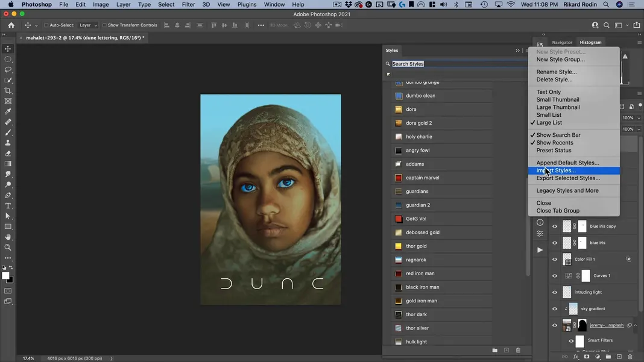Select the Crop tool
644x362 pixels.
[x=8, y=91]
